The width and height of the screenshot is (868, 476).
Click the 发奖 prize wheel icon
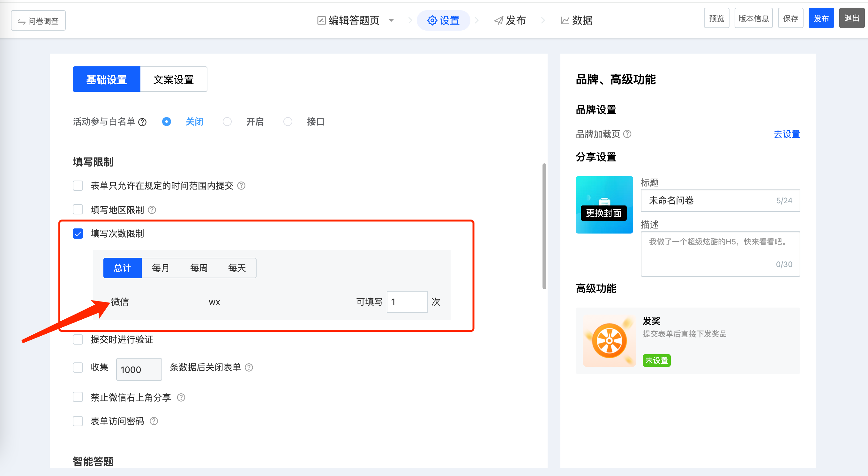(x=609, y=341)
